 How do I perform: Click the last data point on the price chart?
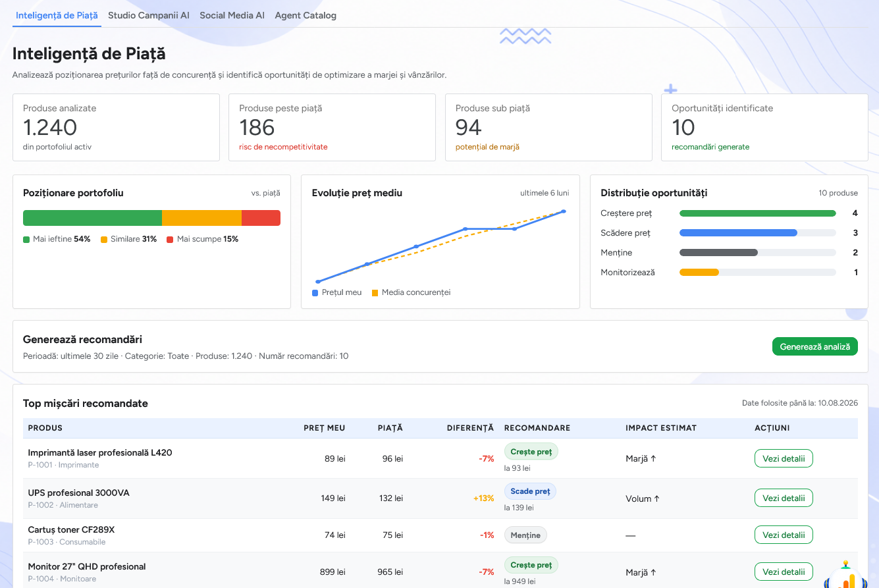tap(564, 211)
